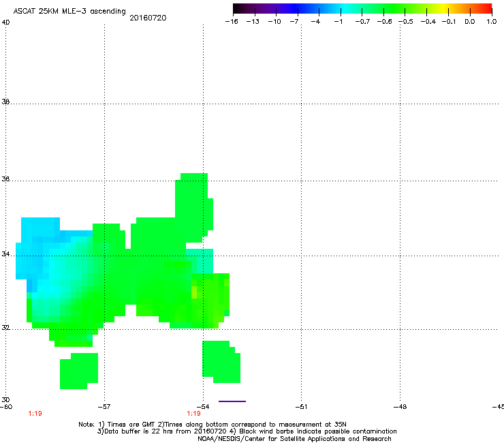Click the longitude axis label -54
The width and height of the screenshot is (504, 443).
click(203, 407)
